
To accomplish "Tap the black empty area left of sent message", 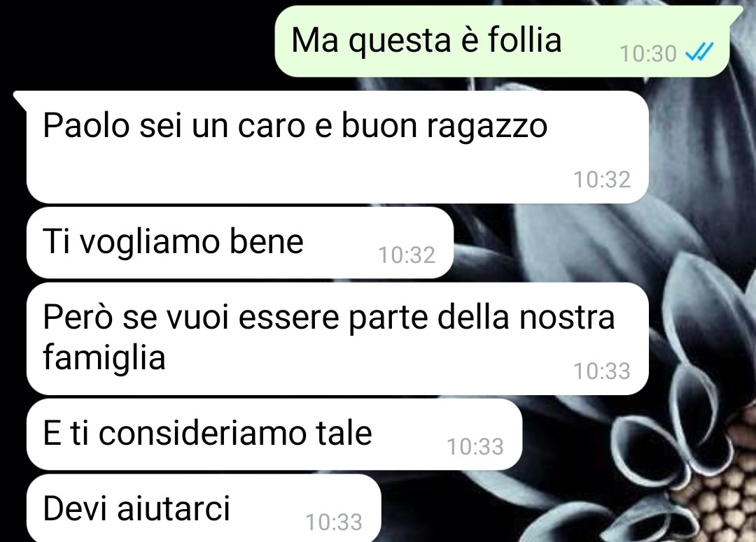I will [x=135, y=43].
